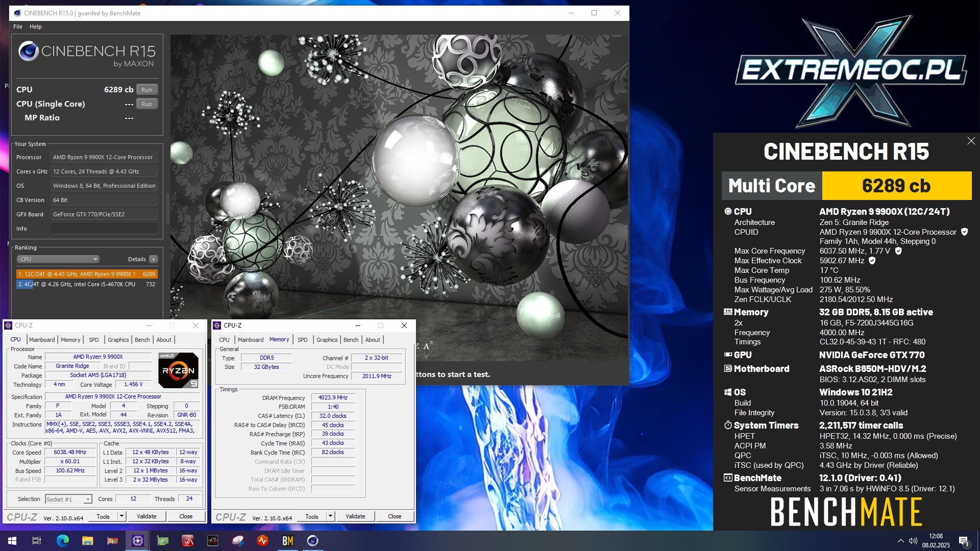Viewport: 980px width, 551px height.
Task: Click the Memory module icon in BenchMate
Action: coord(728,312)
